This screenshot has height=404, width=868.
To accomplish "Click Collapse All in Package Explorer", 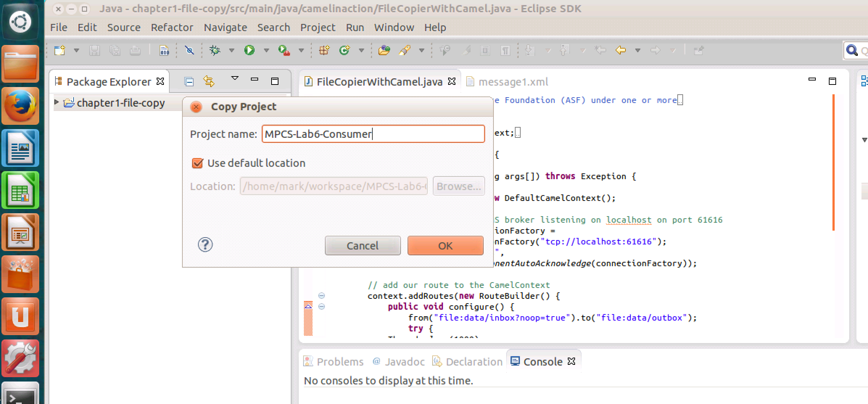I will click(189, 82).
